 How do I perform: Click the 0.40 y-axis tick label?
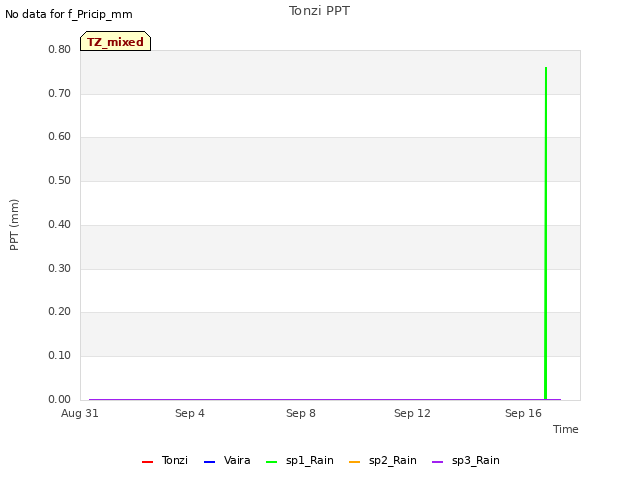pos(60,224)
